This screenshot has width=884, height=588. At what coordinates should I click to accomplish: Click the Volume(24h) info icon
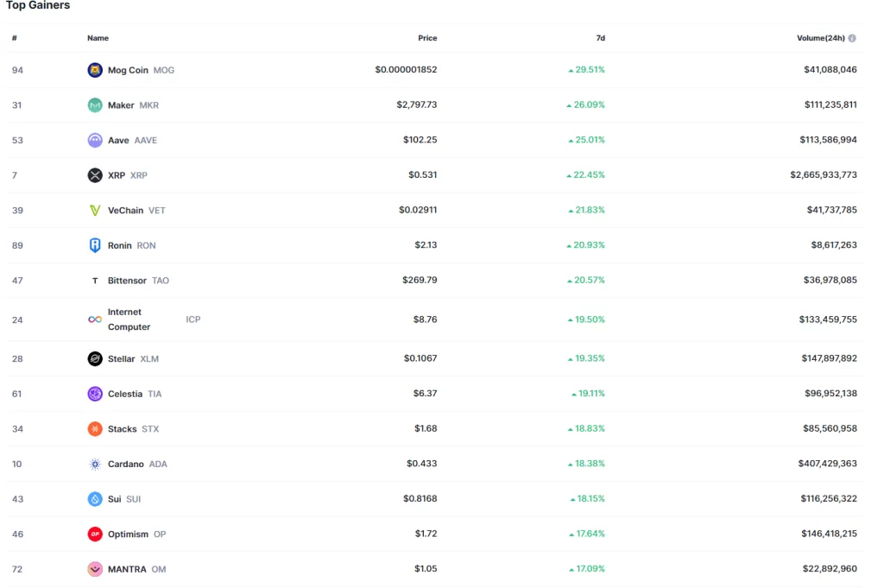coord(852,38)
